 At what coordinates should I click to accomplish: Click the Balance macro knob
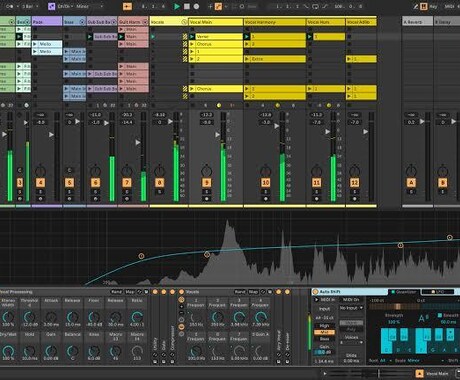[72, 351]
